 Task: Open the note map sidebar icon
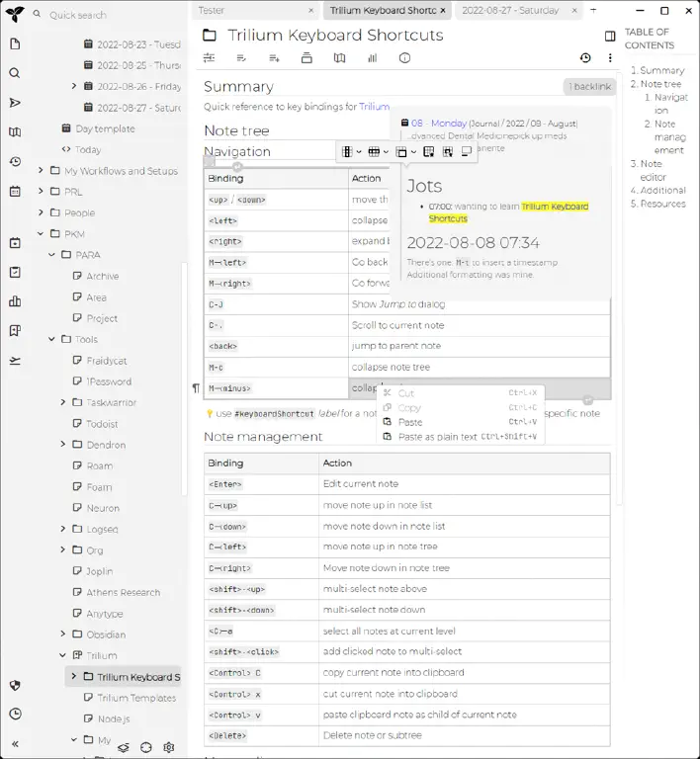[15, 132]
